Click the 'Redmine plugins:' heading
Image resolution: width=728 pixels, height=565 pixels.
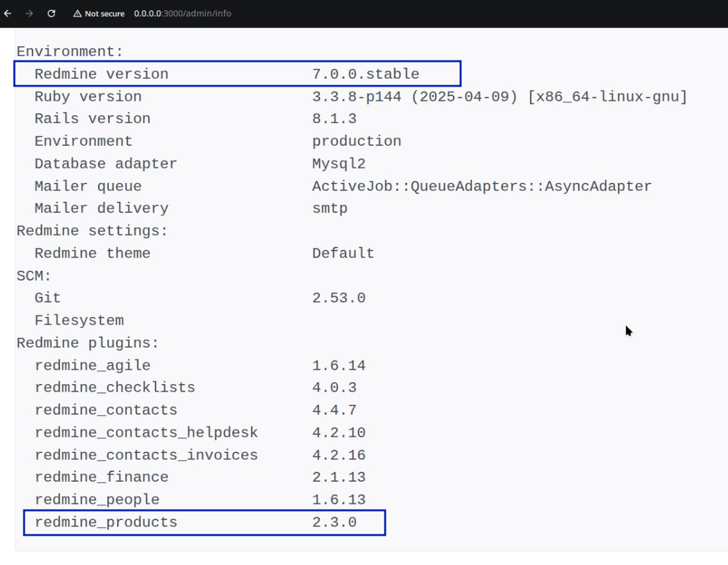[x=88, y=343]
